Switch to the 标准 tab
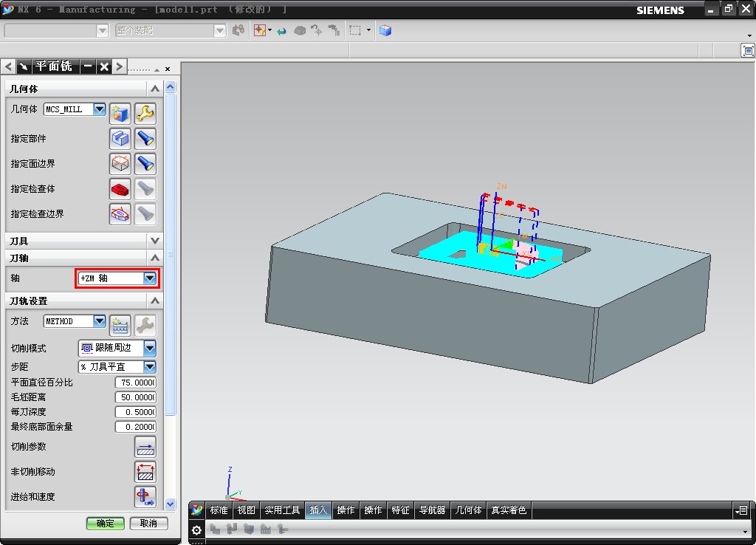 pyautogui.click(x=219, y=510)
